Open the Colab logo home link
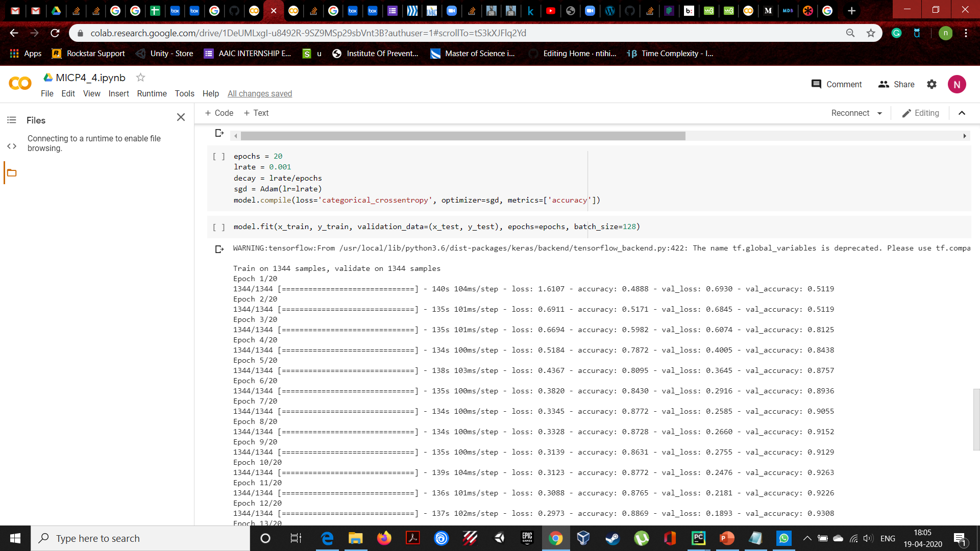The image size is (980, 551). 20,83
